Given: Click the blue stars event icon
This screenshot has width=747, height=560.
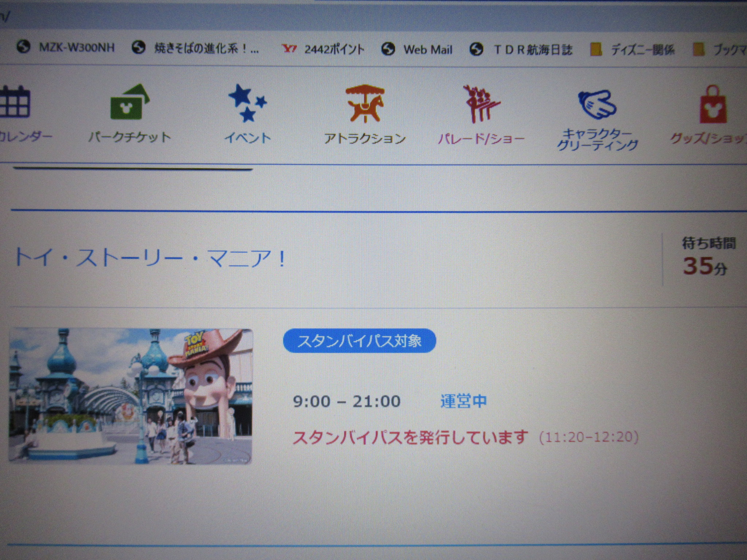Looking at the screenshot, I should 247,103.
